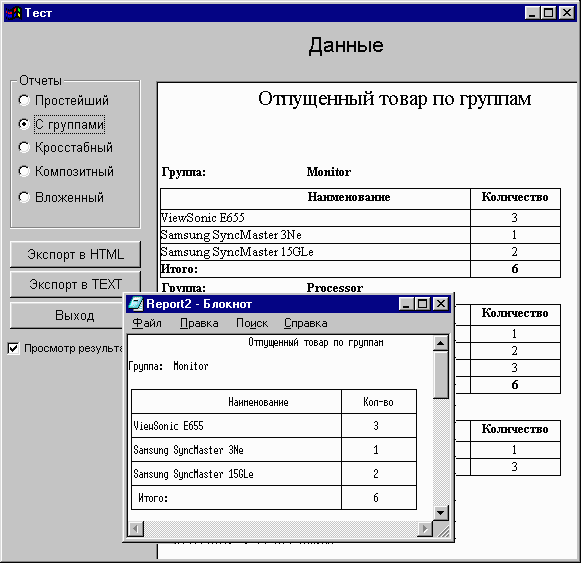
Task: Click Группа: Monitor line in Notepad
Action: [x=168, y=366]
